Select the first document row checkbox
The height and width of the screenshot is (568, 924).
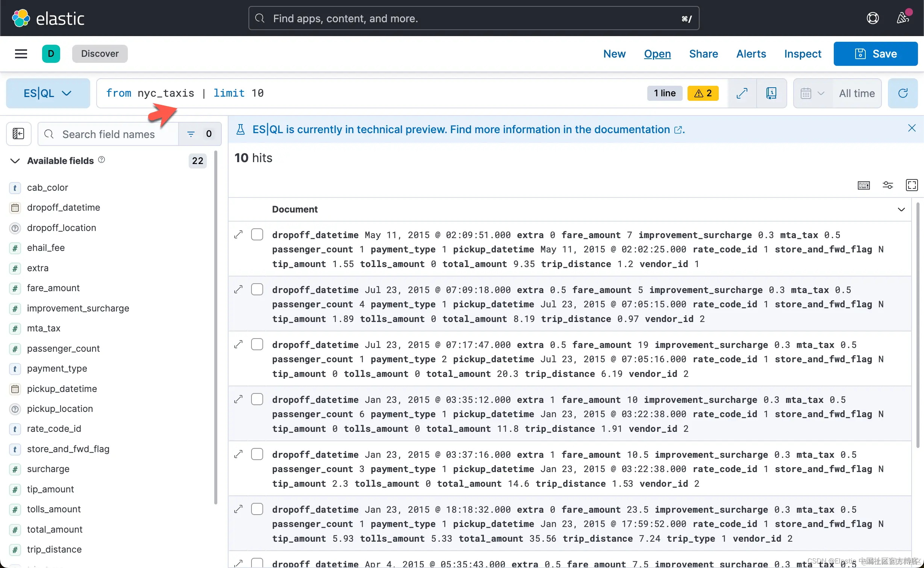point(257,234)
